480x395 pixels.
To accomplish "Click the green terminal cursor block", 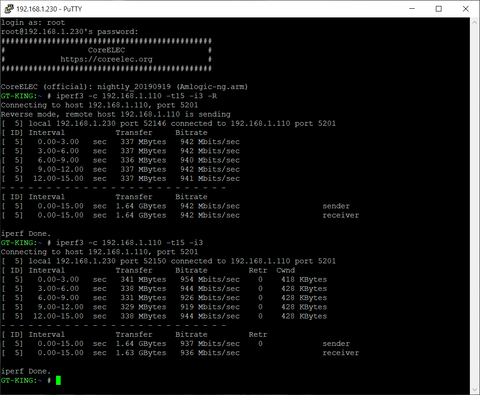I will pos(58,380).
